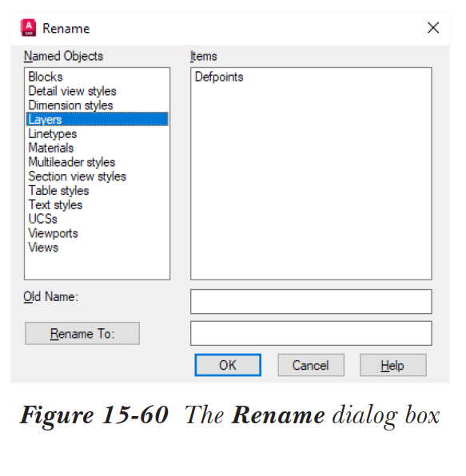The width and height of the screenshot is (466, 476).
Task: Close the Rename dialog box
Action: [433, 28]
